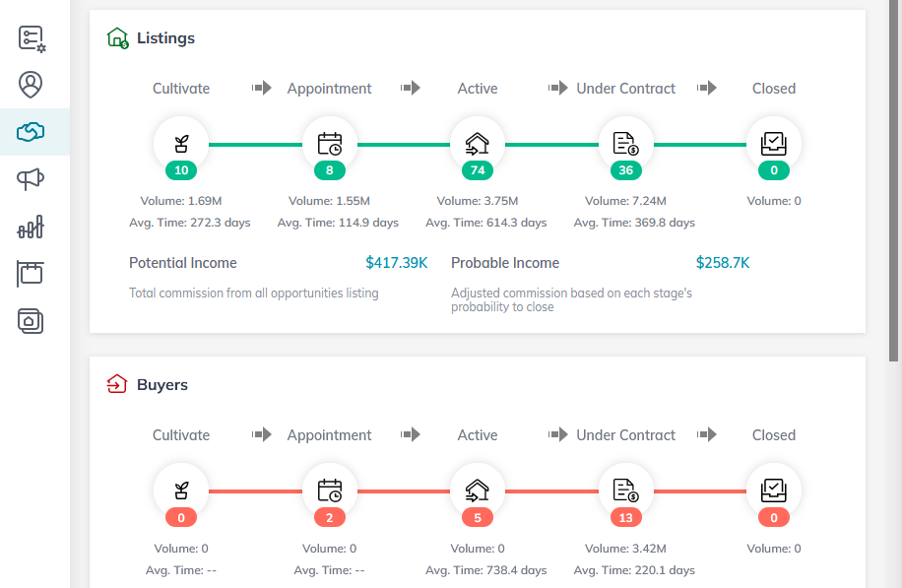Open the bar chart reports sidebar icon
The width and height of the screenshot is (902, 588).
pos(31,227)
